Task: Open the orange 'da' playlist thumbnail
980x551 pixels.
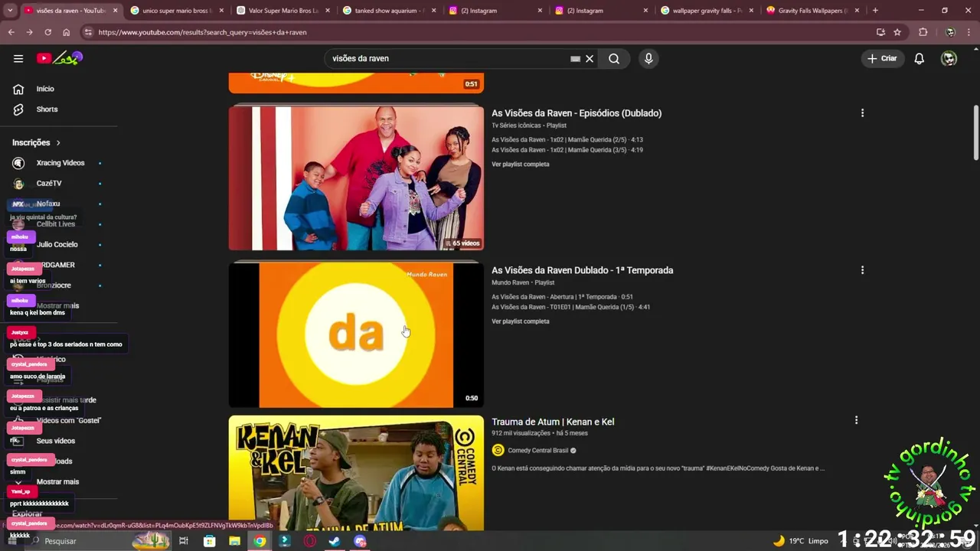Action: tap(356, 335)
